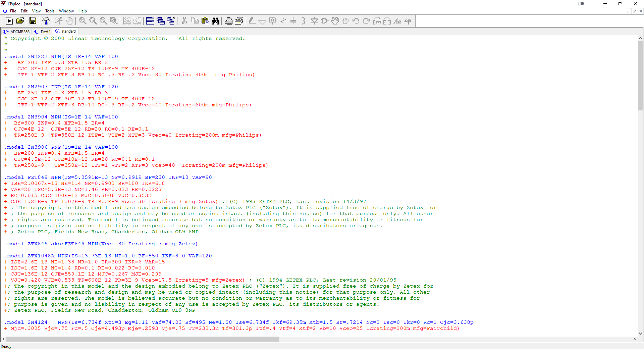Screen dimensions: 644x349
Task: Select the Place Inductor tool
Action: tap(304, 21)
